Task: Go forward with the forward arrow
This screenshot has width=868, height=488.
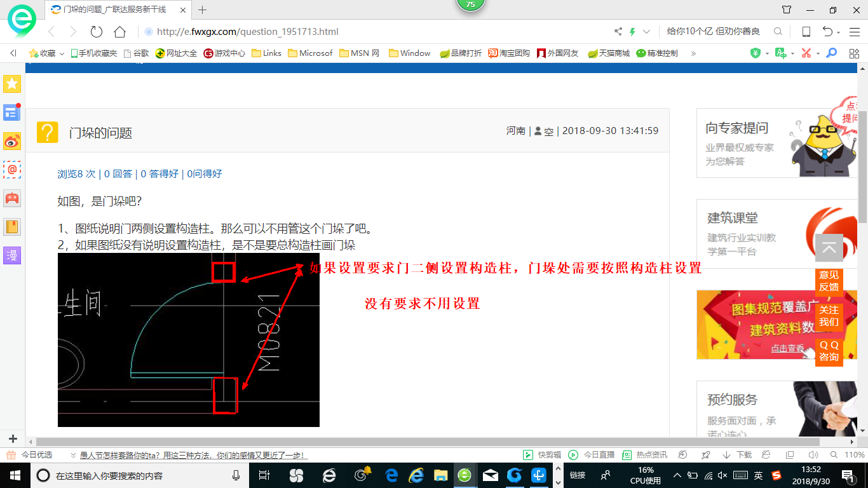Action: click(74, 32)
